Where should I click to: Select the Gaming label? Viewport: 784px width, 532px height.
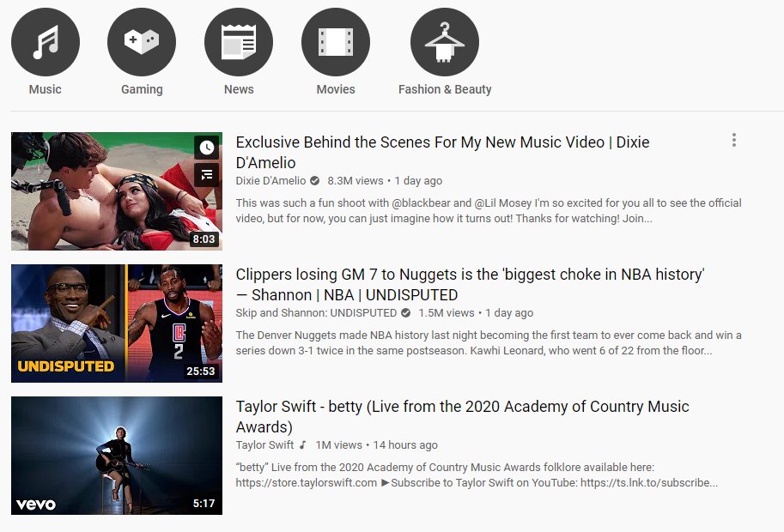pos(142,89)
